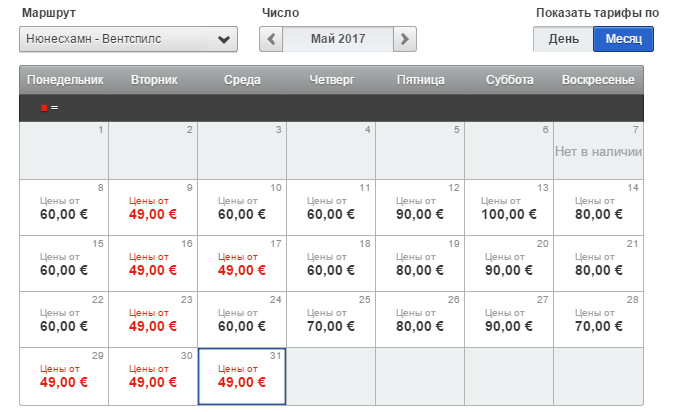Select May 25 with 70,00 € price

click(x=331, y=319)
